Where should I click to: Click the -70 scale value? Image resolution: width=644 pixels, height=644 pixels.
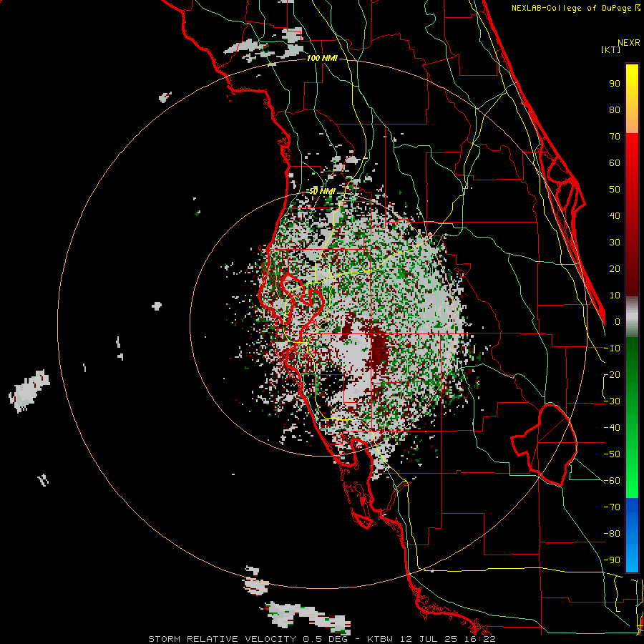coord(612,507)
